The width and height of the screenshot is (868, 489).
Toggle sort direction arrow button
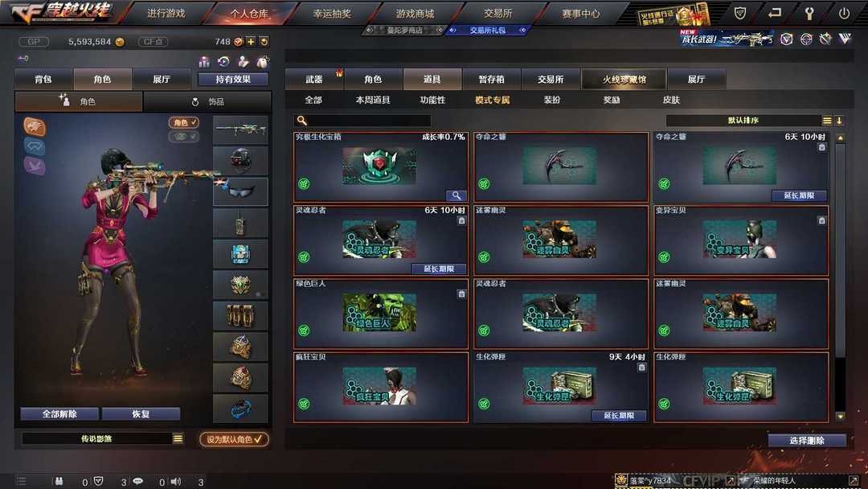click(839, 120)
